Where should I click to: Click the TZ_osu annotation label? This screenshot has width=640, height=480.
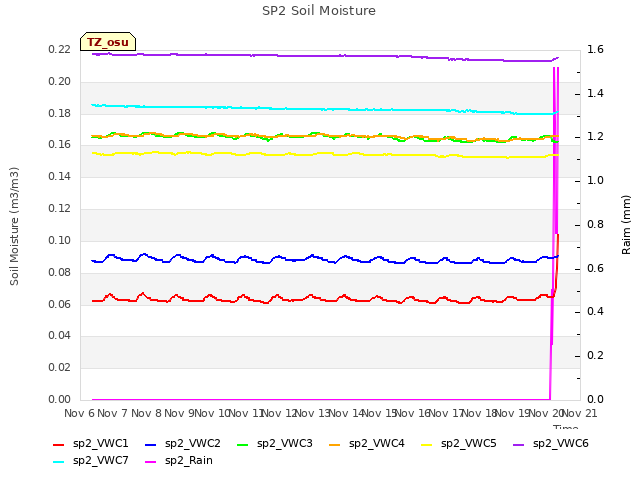108,42
